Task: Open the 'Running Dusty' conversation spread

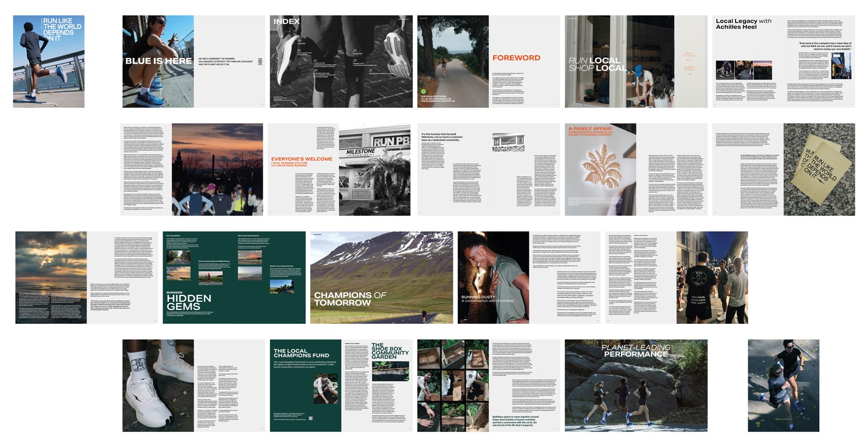Action: pyautogui.click(x=529, y=278)
